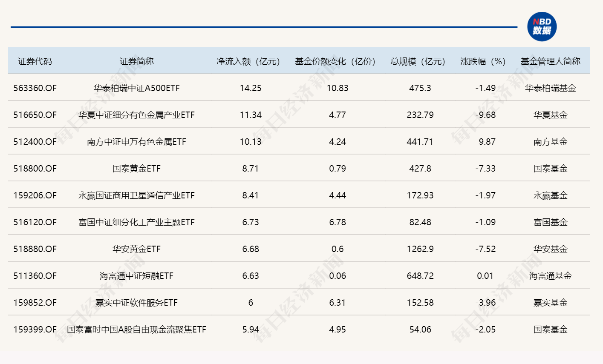This screenshot has width=603, height=364.
Task: Select manager name 海富通基金
Action: click(551, 276)
